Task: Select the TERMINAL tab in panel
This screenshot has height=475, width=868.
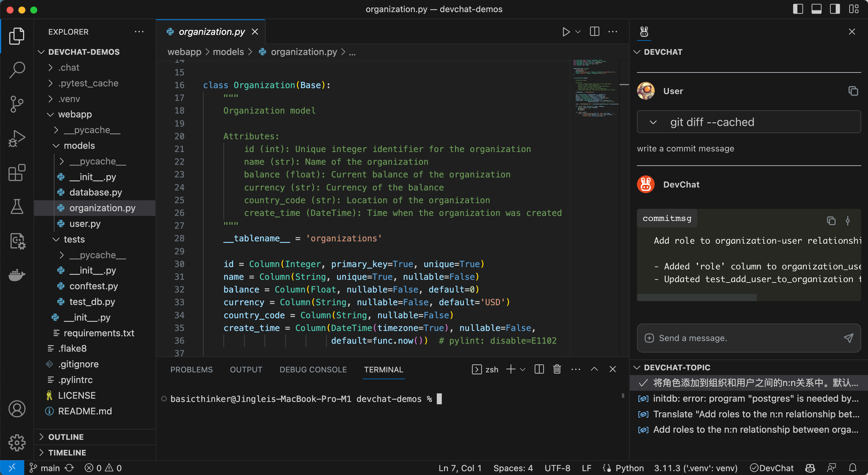Action: click(x=384, y=369)
